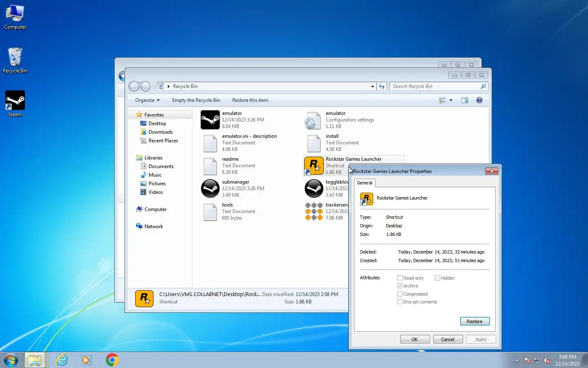Select the submanager Steam application icon

210,188
